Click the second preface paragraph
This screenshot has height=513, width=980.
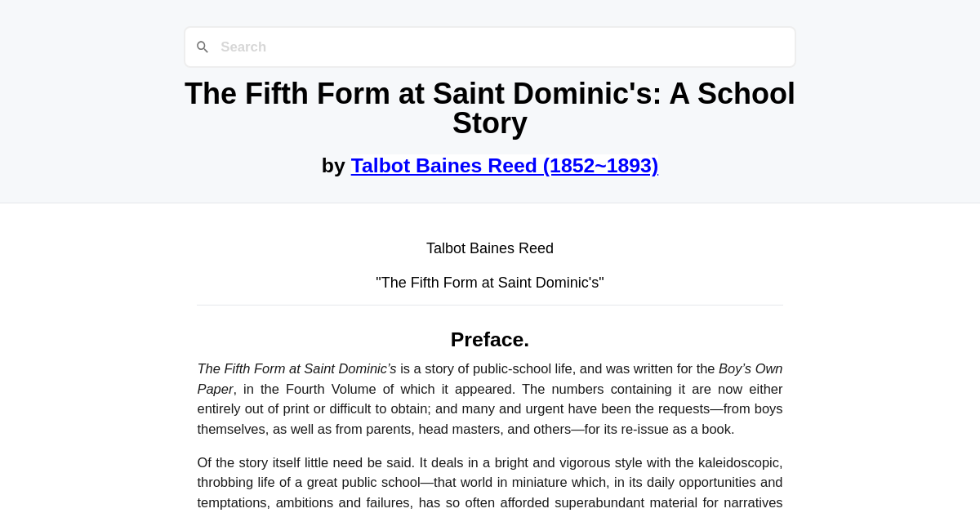pos(490,482)
